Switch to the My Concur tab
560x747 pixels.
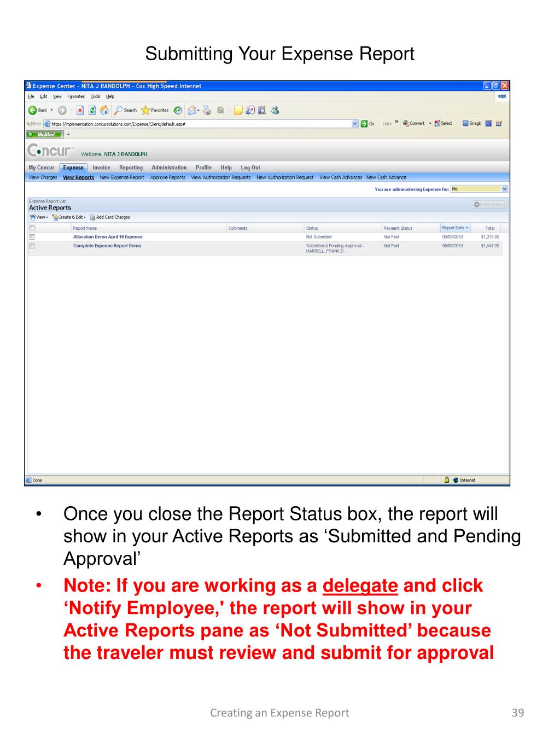(42, 167)
